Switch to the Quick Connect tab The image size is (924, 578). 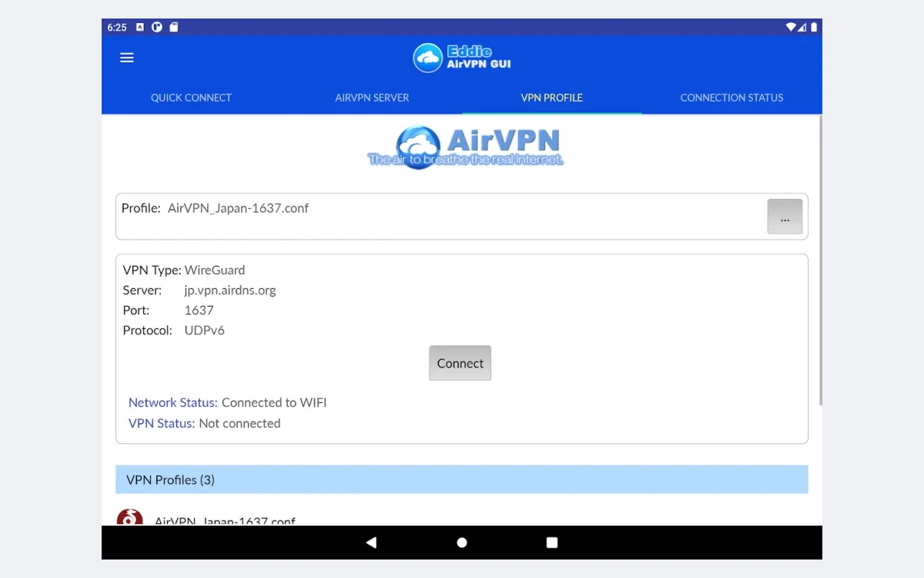pos(191,98)
